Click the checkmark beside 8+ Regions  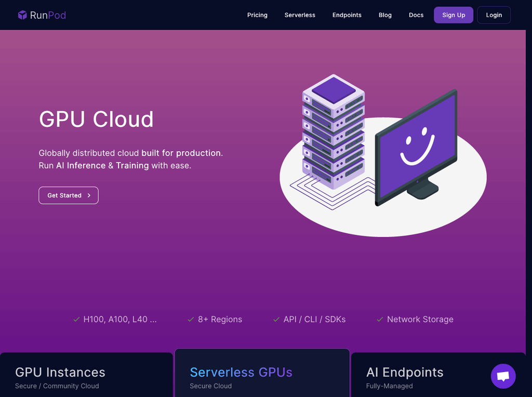click(x=191, y=319)
